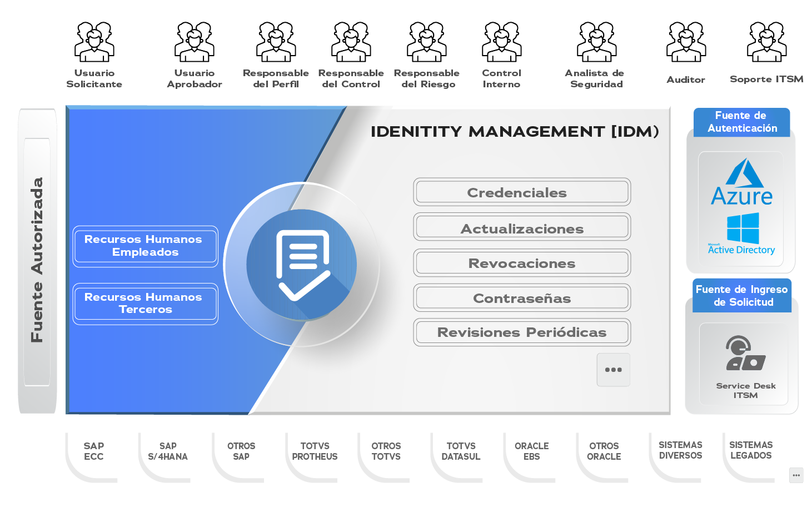Image resolution: width=812 pixels, height=507 pixels.
Task: Click the Fuente Autorizada vertical panel
Action: click(37, 261)
